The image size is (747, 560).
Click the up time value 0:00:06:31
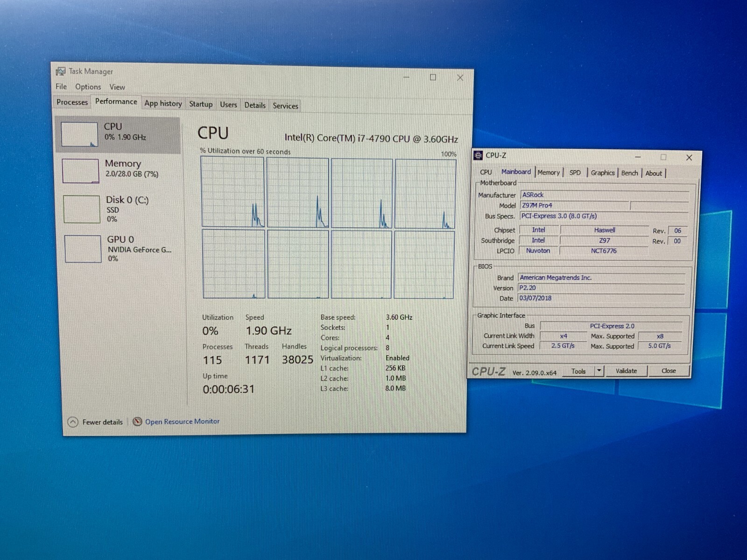[x=228, y=389]
